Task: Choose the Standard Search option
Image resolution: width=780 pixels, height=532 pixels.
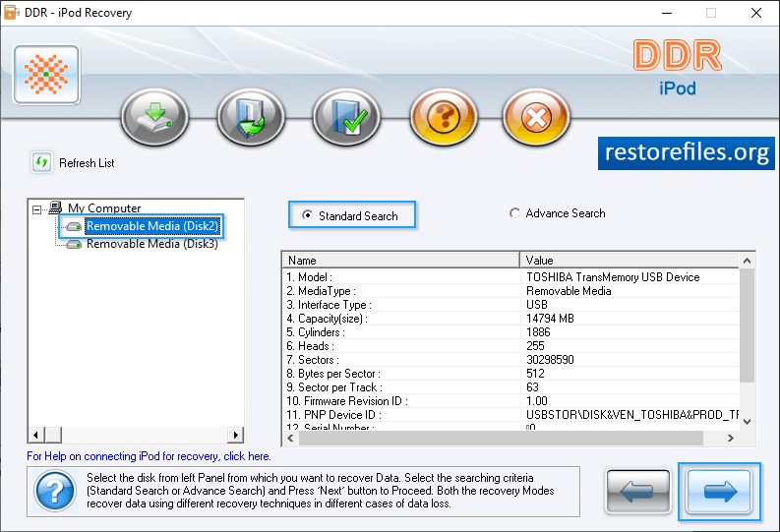Action: [x=351, y=215]
